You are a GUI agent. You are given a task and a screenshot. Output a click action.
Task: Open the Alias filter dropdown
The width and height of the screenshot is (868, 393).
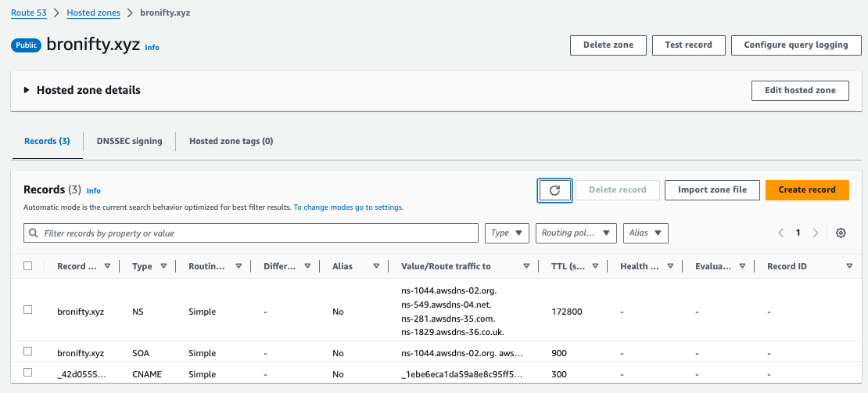645,233
